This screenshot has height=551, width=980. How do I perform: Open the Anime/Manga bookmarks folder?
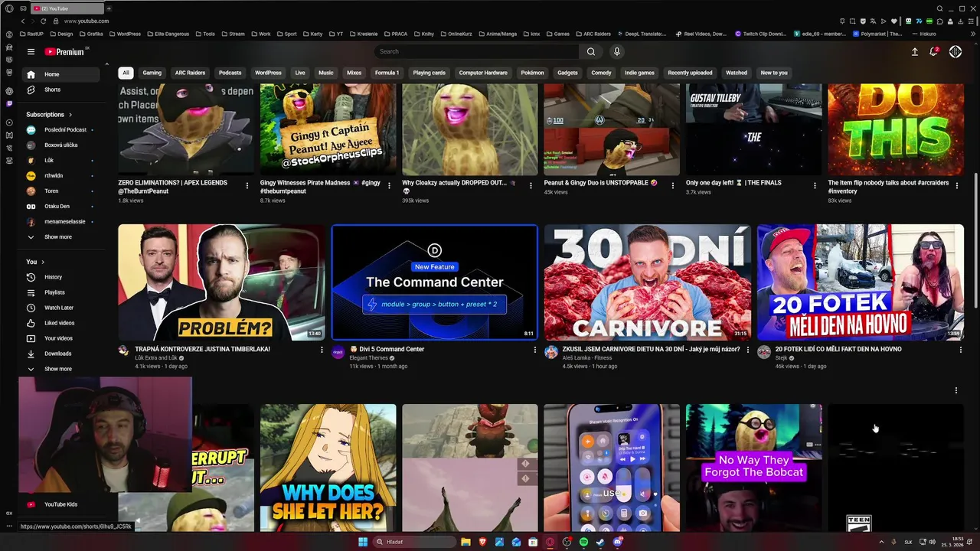(x=498, y=34)
